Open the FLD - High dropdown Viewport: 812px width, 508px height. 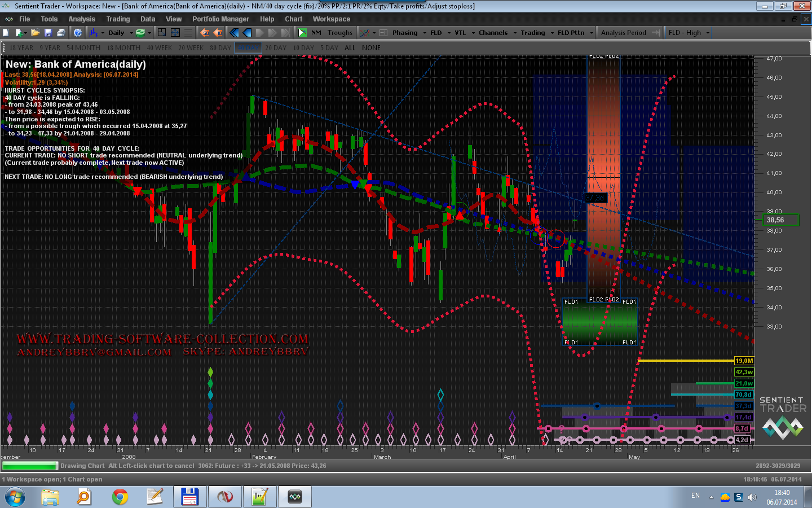coord(689,33)
